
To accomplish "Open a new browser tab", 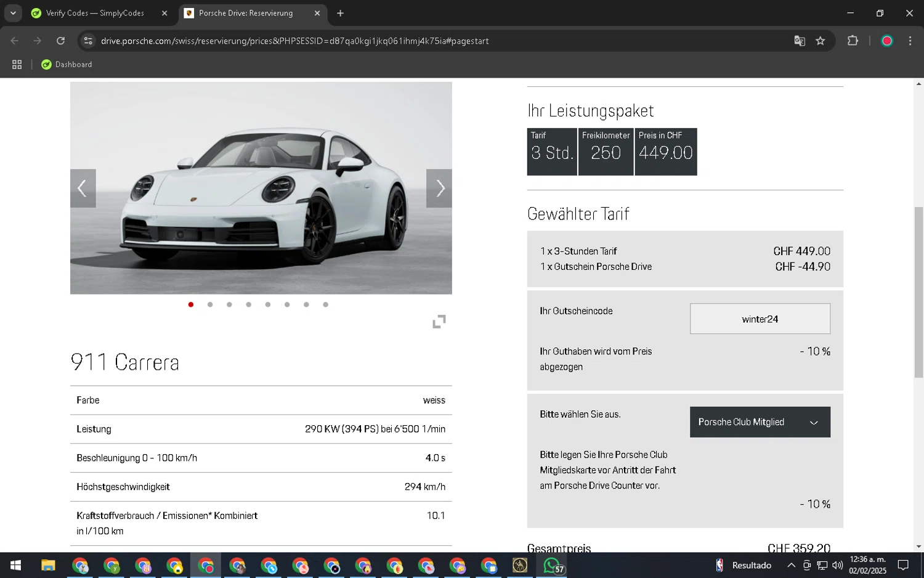I will [x=340, y=13].
